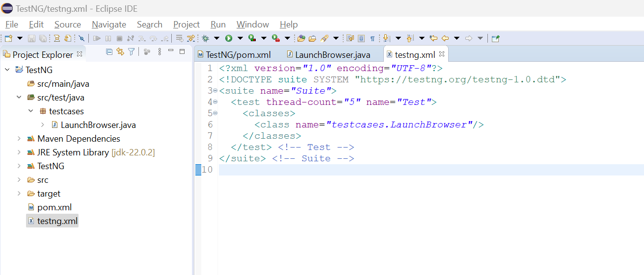
Task: Click the Back navigation arrow
Action: pyautogui.click(x=445, y=38)
